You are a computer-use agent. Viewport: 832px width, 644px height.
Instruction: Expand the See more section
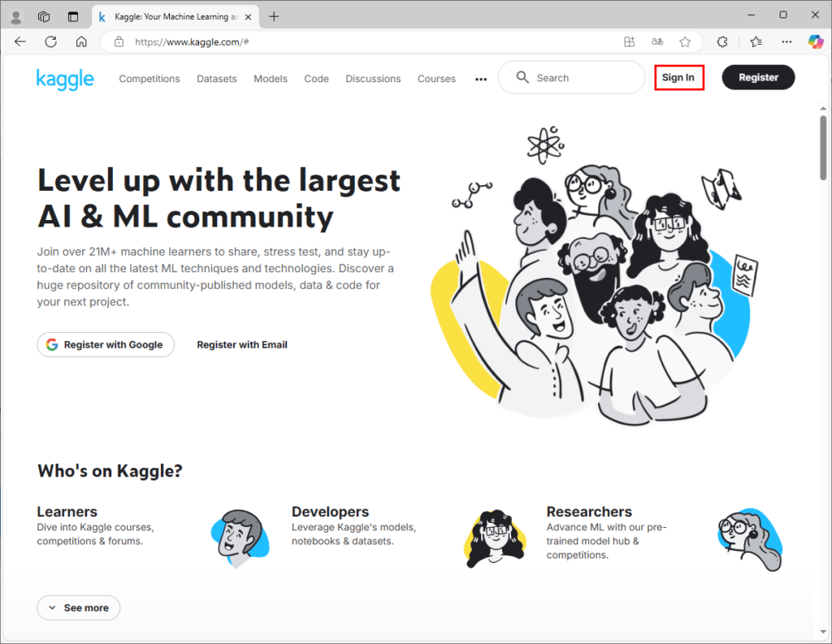click(x=78, y=607)
